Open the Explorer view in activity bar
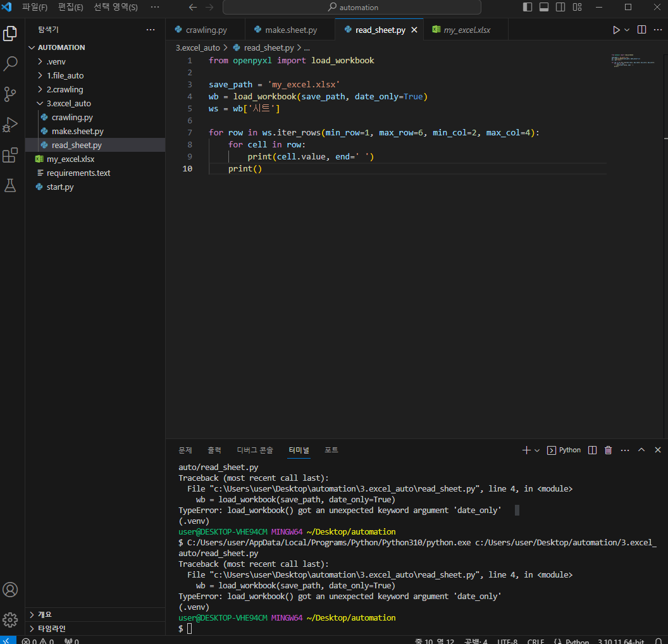This screenshot has width=668, height=644. point(10,34)
